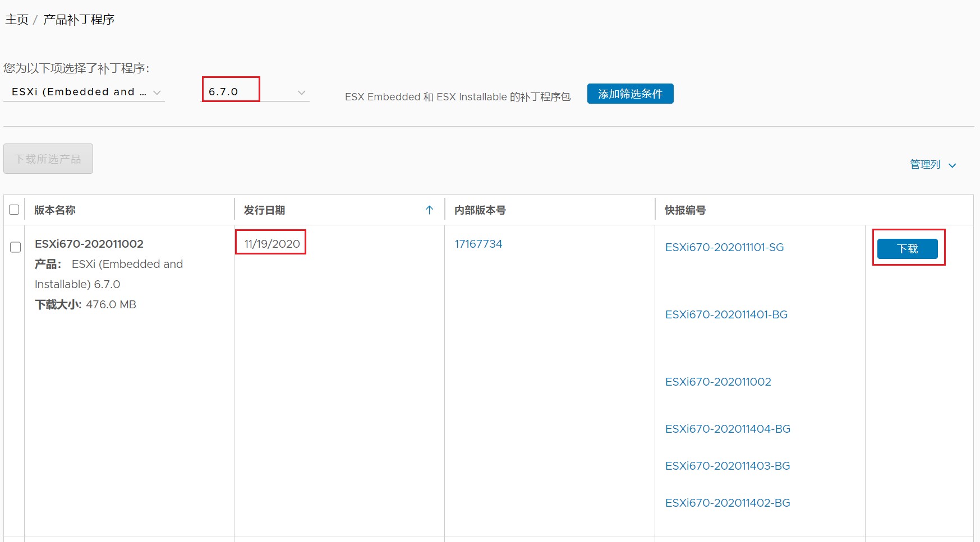Click the 版本名称 column header
The image size is (980, 542).
click(55, 210)
